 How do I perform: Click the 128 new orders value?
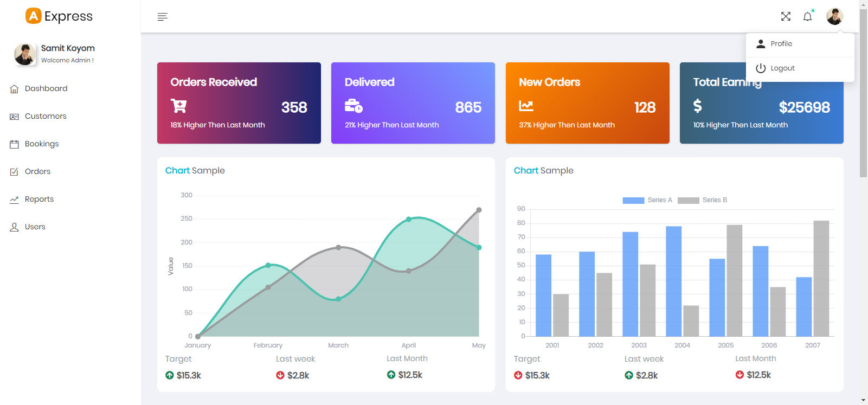[x=645, y=107]
